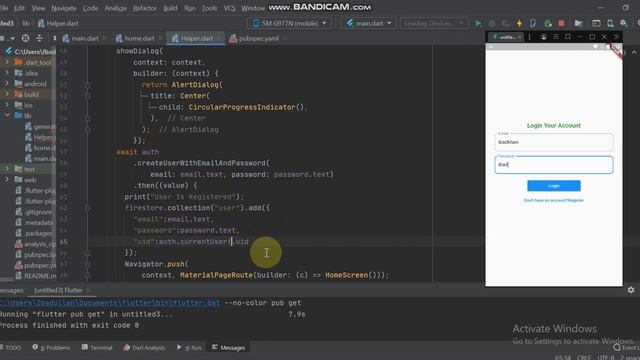The height and width of the screenshot is (360, 640).
Task: Click emulator fullscreen frame icon
Action: tap(568, 37)
